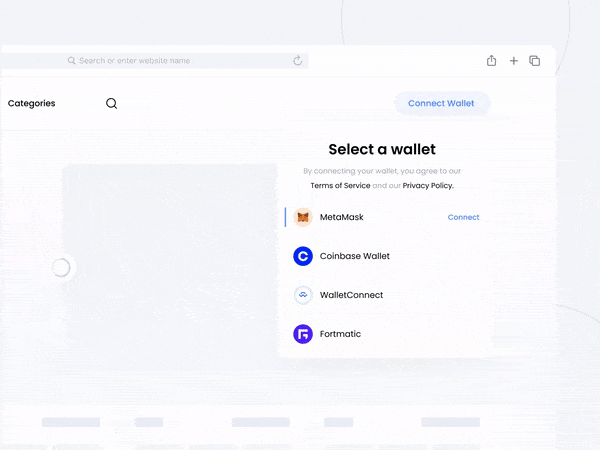
Task: Click the Connect Wallet button
Action: 441,103
